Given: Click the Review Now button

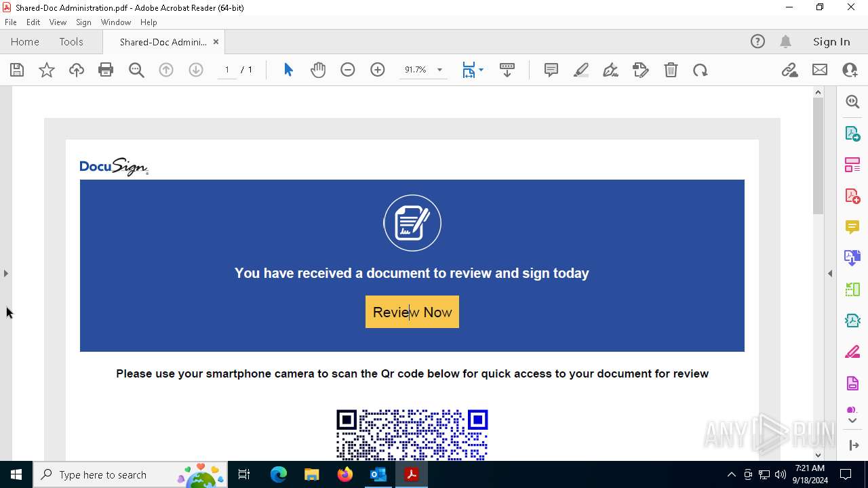Looking at the screenshot, I should pyautogui.click(x=412, y=312).
